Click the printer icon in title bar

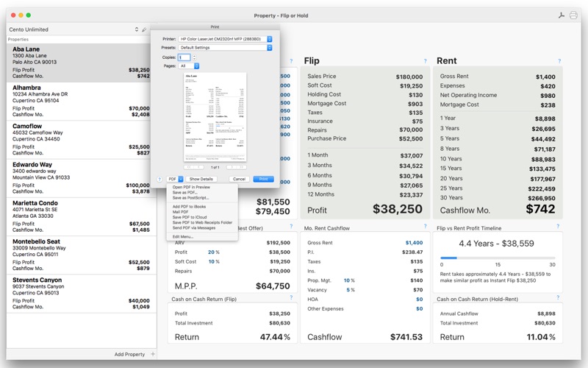point(573,15)
